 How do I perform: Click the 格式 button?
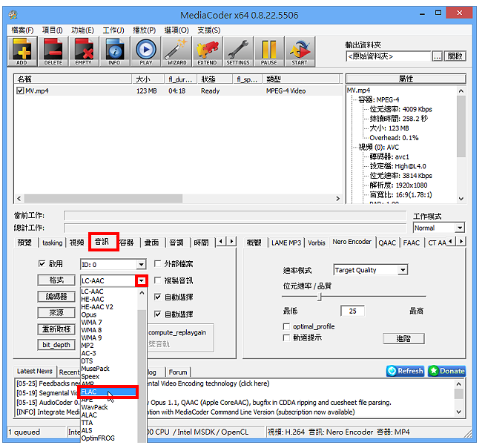56,280
